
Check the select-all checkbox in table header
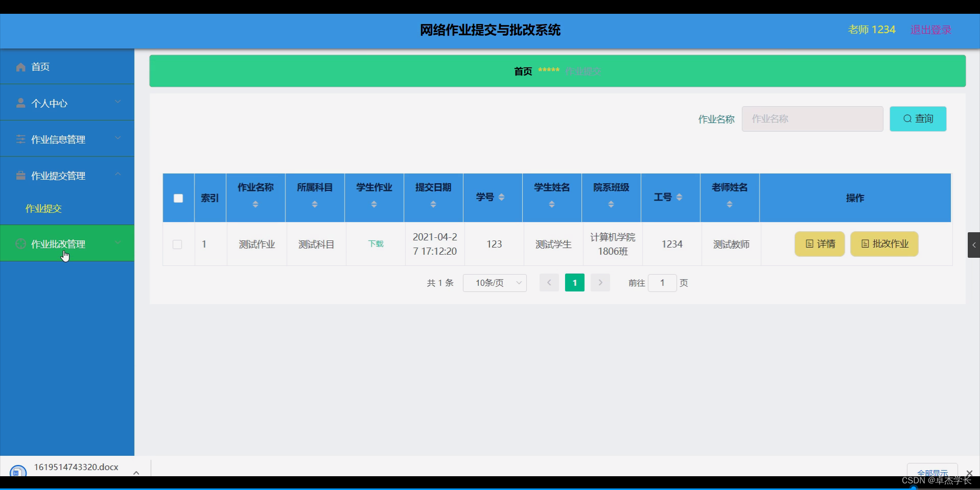pyautogui.click(x=178, y=199)
